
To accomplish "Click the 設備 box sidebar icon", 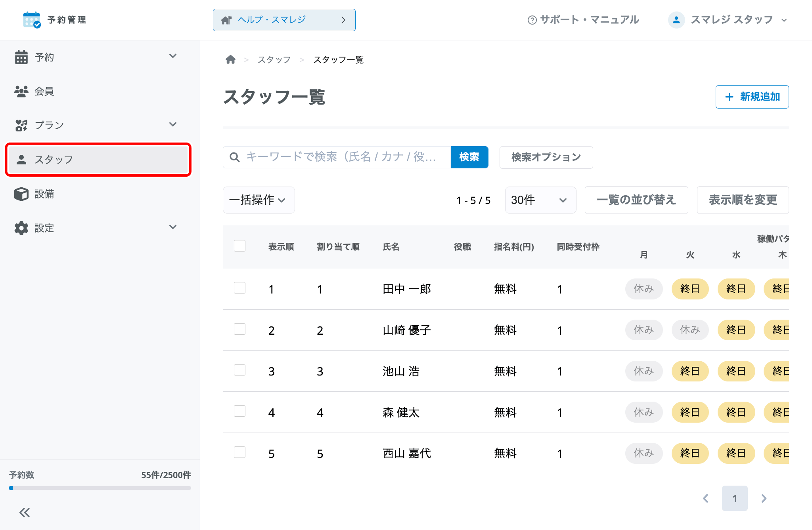I will pos(21,194).
